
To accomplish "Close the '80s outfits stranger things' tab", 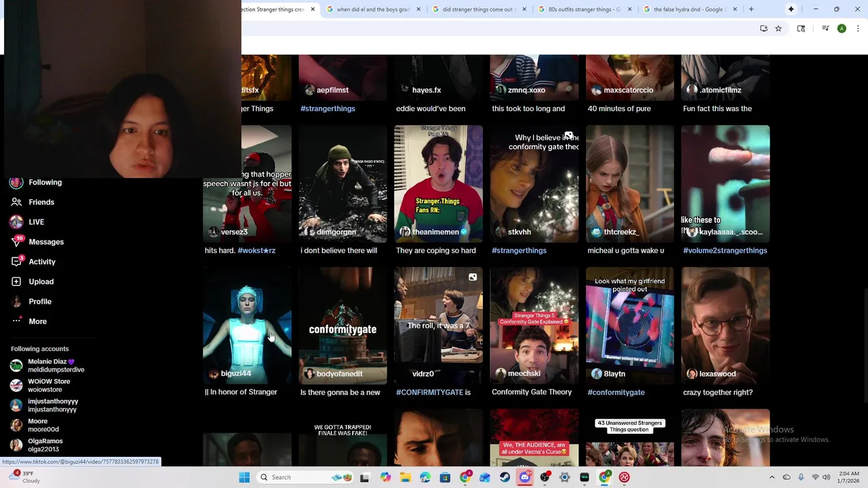I will pos(630,9).
